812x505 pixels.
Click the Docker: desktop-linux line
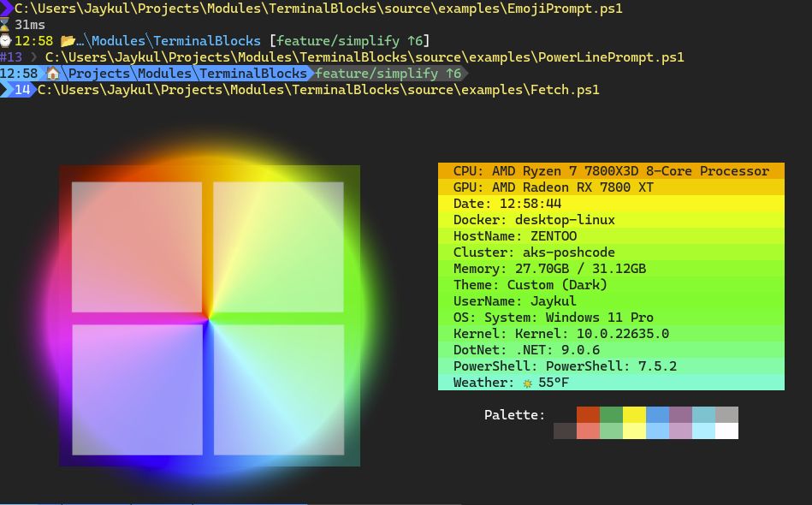(x=611, y=220)
